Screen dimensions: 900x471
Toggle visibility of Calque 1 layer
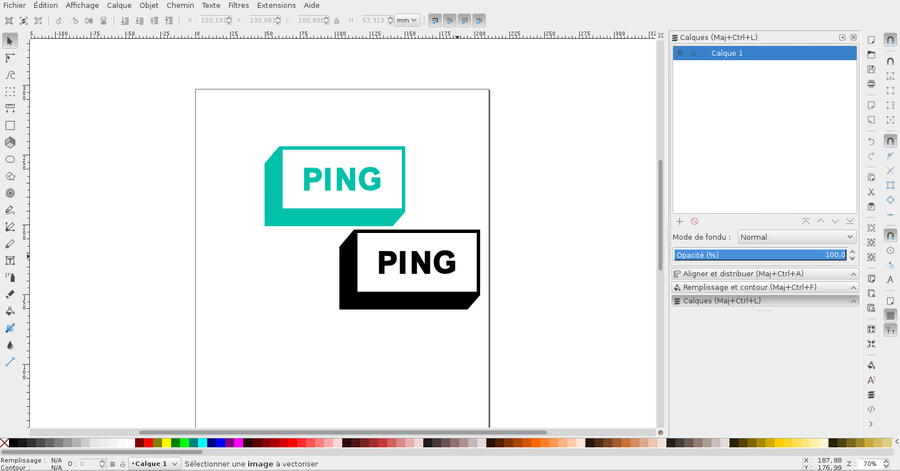[x=680, y=53]
